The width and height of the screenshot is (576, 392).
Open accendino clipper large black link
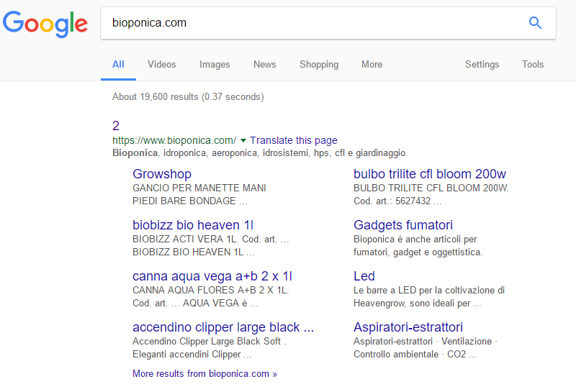point(223,327)
